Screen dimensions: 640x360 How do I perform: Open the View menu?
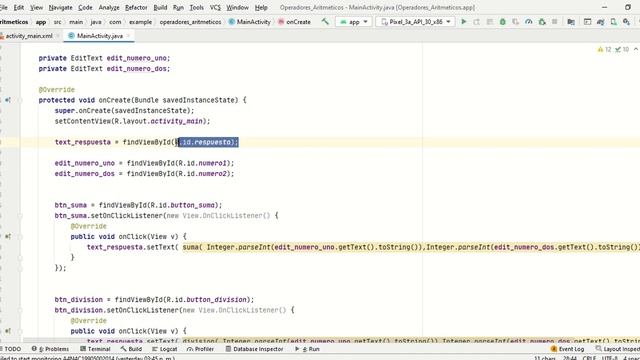click(x=36, y=7)
